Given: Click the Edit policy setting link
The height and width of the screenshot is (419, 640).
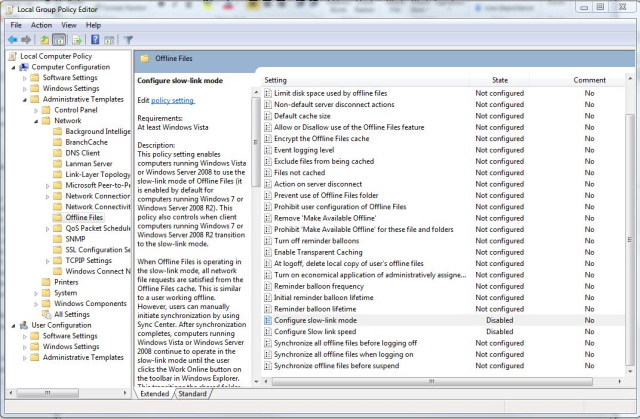Looking at the screenshot, I should tap(172, 101).
